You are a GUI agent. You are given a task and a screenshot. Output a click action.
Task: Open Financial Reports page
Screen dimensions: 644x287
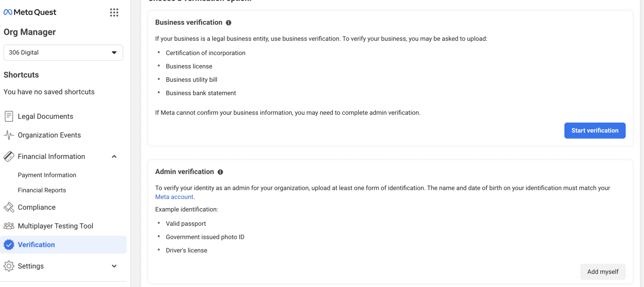coord(42,190)
